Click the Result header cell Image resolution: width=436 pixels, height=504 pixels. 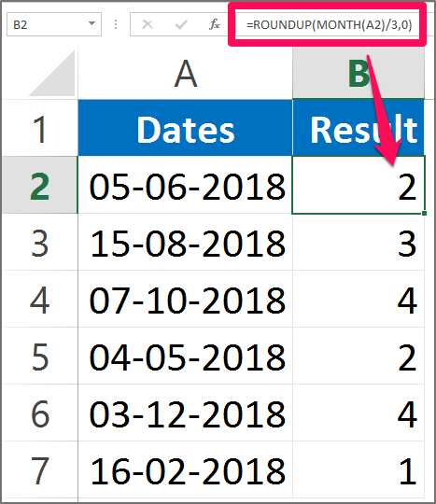tap(359, 128)
